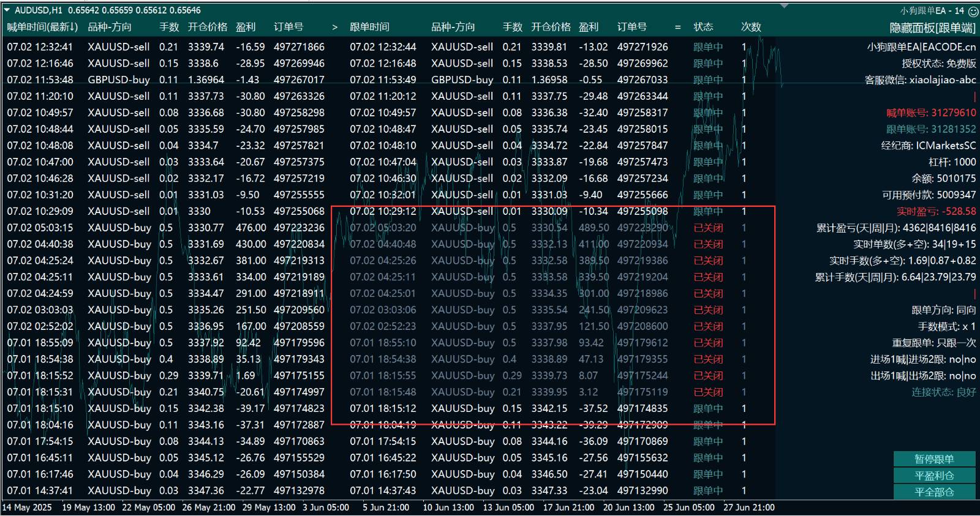The image size is (980, 516).
Task: Click signal order number 497271866
Action: 299,47
